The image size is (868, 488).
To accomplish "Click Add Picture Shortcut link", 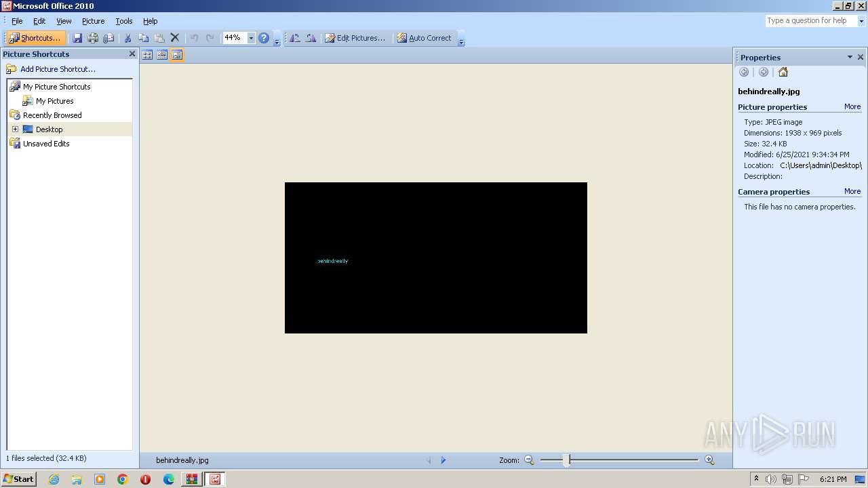I will pyautogui.click(x=58, y=69).
